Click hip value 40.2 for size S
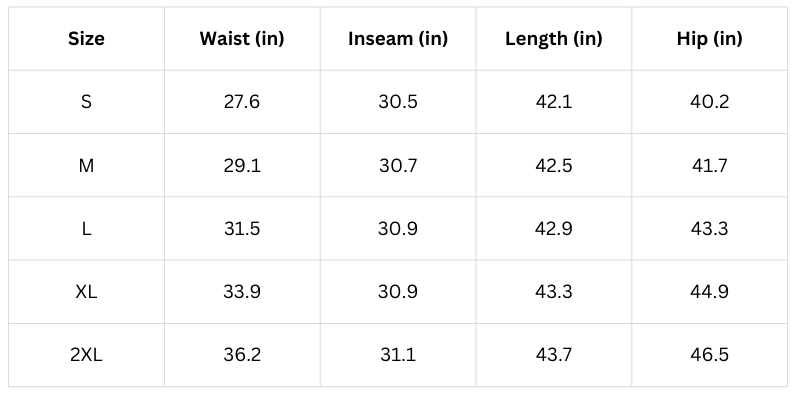 click(709, 102)
